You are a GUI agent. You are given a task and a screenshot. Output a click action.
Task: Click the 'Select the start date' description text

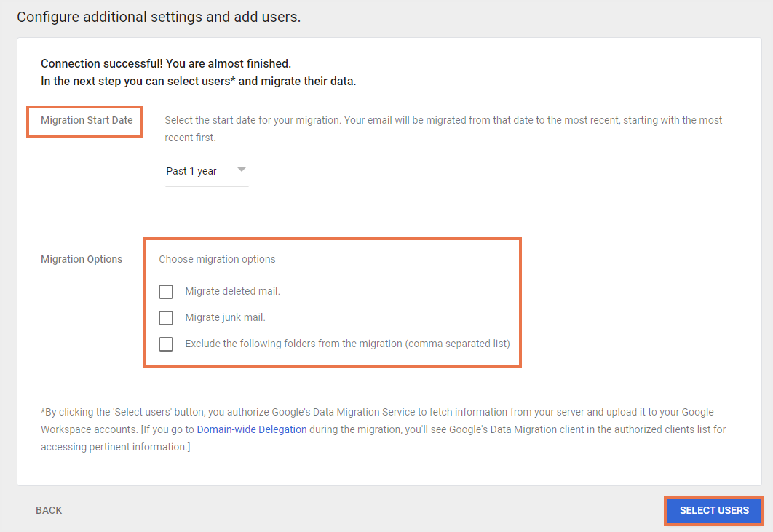coord(443,120)
